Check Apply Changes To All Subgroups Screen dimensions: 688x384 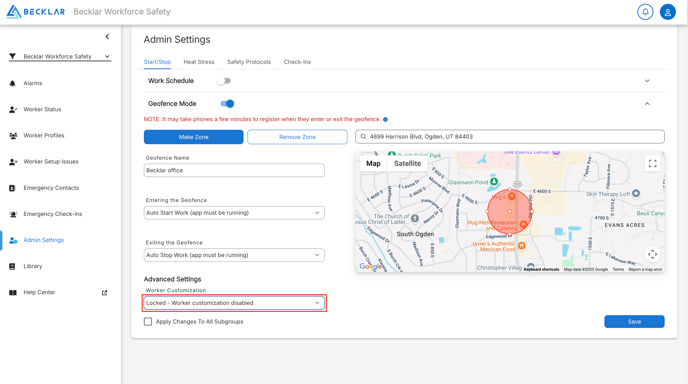click(x=148, y=322)
